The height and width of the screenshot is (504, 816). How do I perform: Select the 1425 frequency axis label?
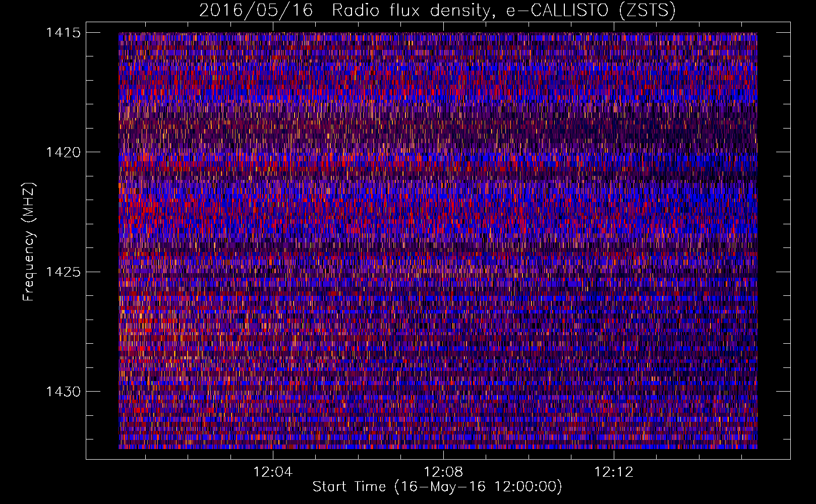coord(64,272)
